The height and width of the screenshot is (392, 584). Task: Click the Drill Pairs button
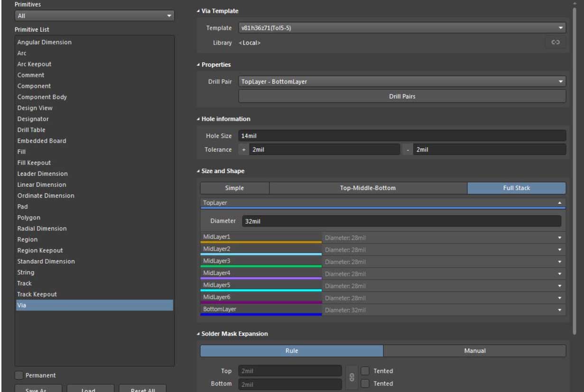402,96
